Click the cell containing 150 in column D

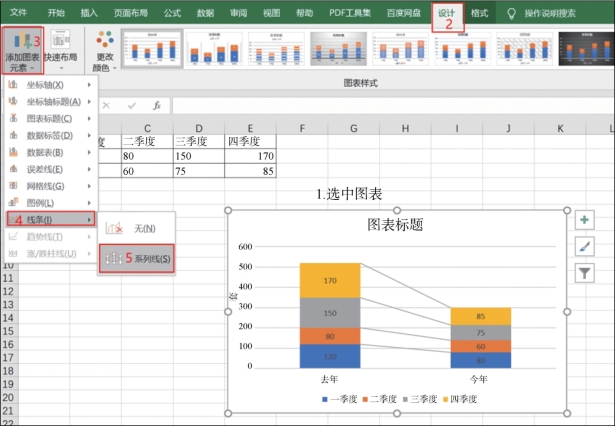[199, 156]
